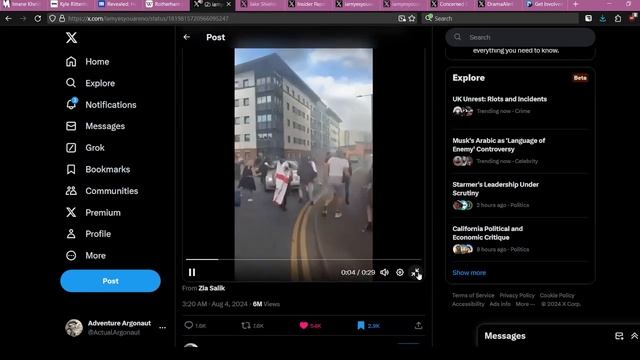Expand the Messages drawer
The height and width of the screenshot is (360, 640).
pyautogui.click(x=634, y=336)
